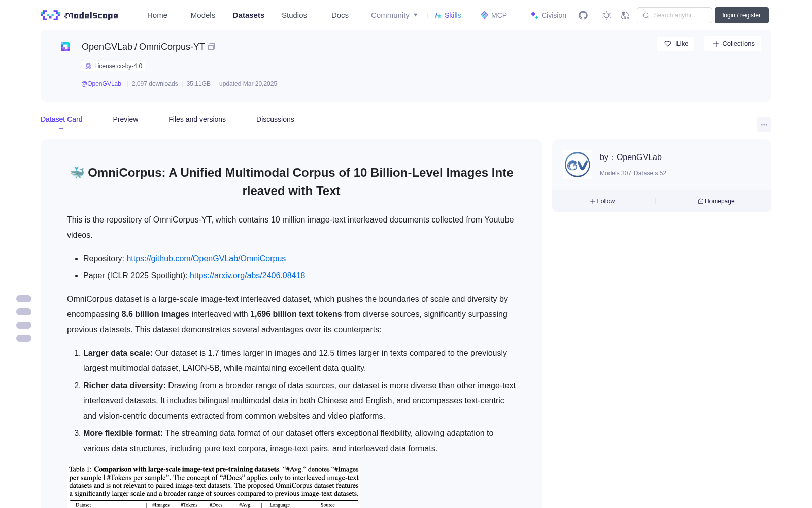Open the arxiv paper link
Image resolution: width=812 pixels, height=508 pixels.
coord(247,275)
